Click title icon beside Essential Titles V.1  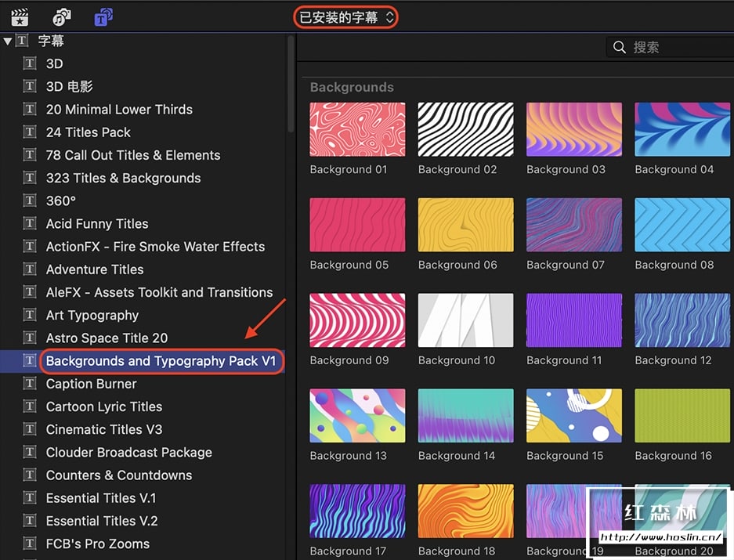point(30,497)
